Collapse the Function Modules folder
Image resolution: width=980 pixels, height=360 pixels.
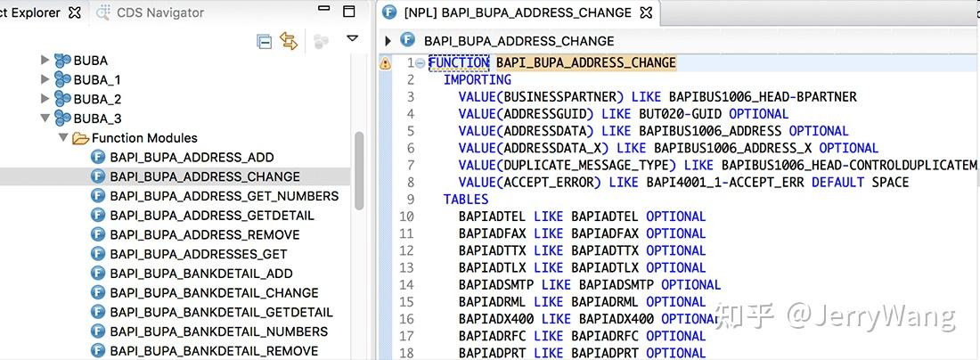pyautogui.click(x=63, y=137)
